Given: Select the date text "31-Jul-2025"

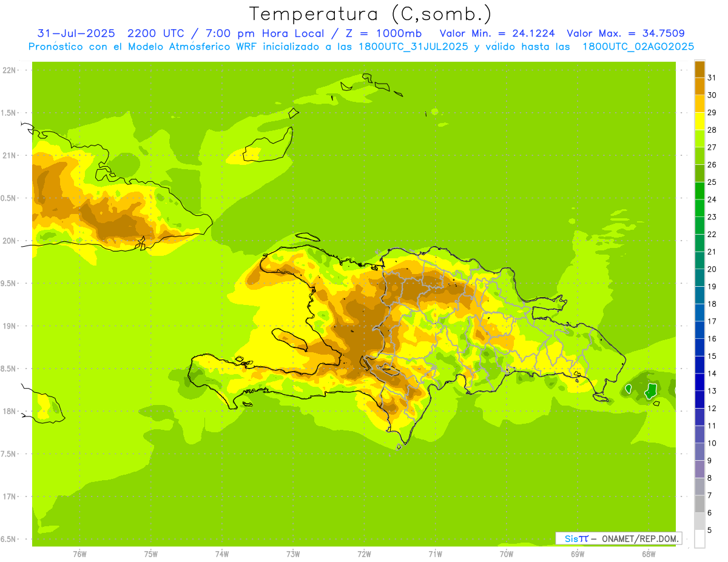Looking at the screenshot, I should [76, 33].
